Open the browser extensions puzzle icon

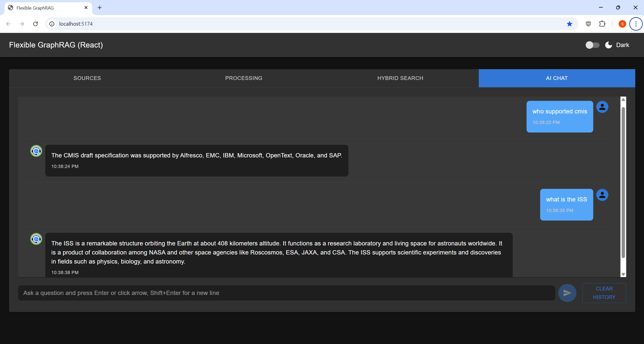pos(602,24)
